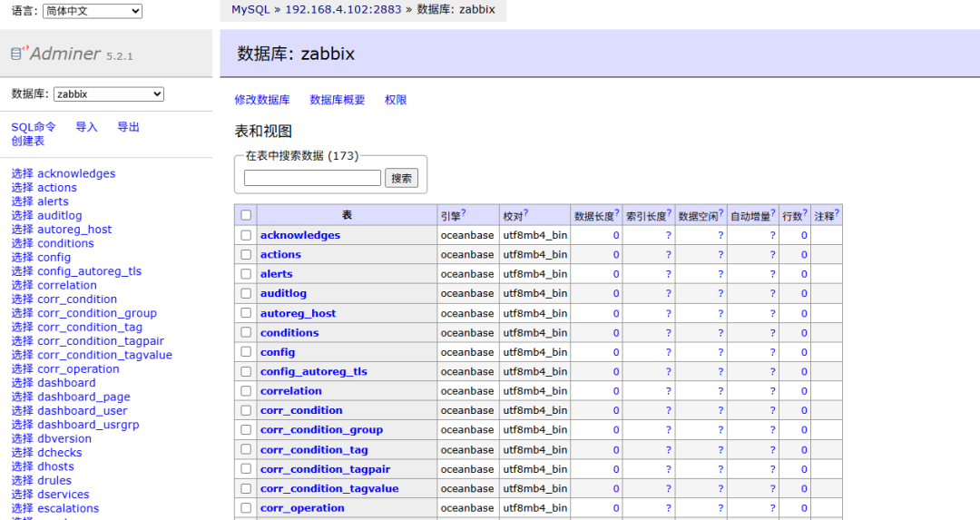Check the conditions table checkbox

click(246, 332)
